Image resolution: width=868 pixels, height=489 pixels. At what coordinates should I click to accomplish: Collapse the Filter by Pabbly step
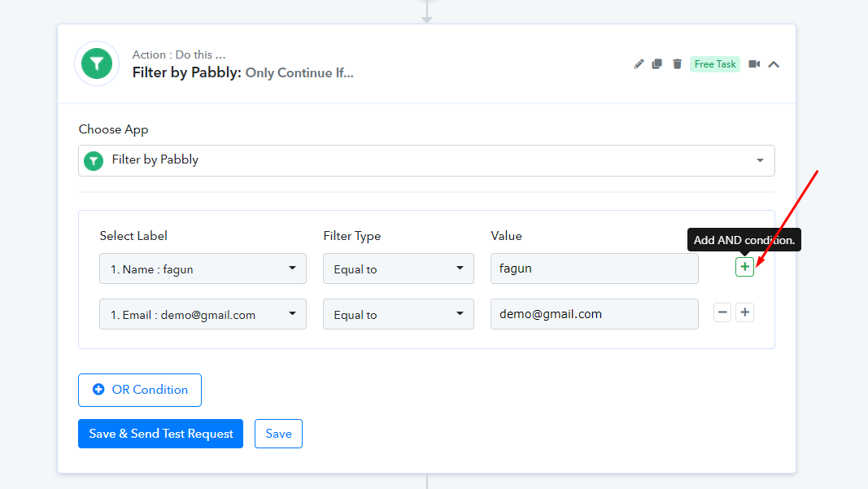coord(774,64)
